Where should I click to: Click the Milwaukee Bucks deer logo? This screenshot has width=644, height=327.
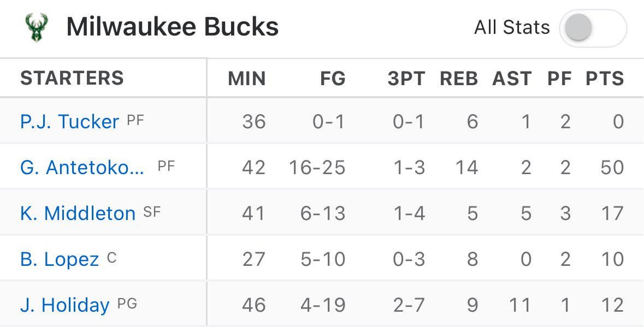(37, 27)
